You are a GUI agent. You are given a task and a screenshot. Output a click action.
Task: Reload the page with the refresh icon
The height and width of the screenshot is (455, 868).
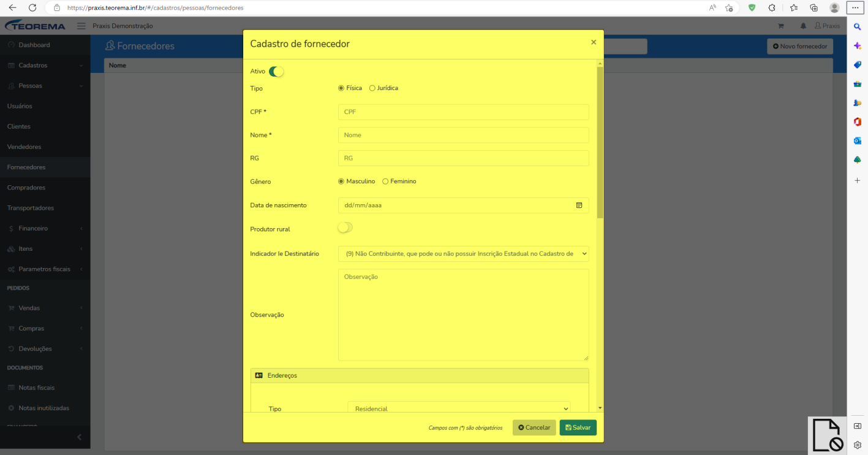click(32, 8)
